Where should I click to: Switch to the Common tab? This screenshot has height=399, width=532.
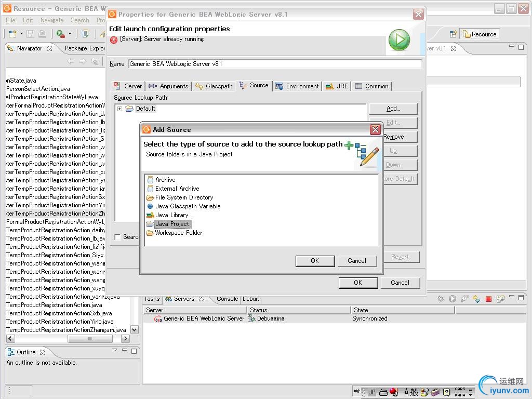pyautogui.click(x=372, y=86)
